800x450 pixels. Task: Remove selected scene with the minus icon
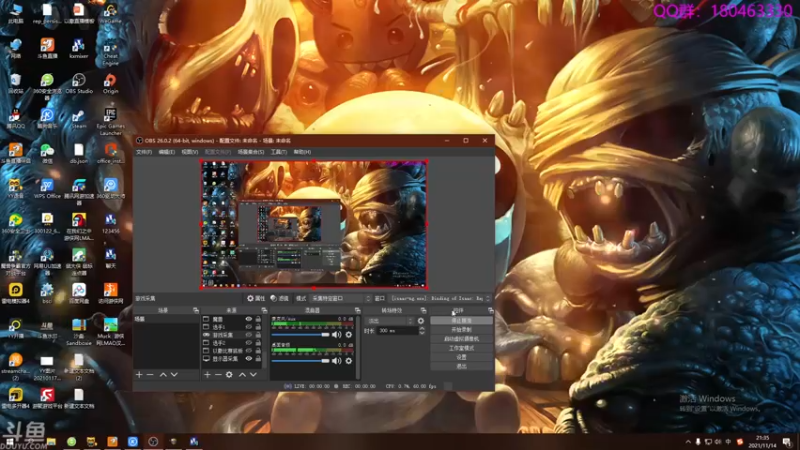(150, 374)
